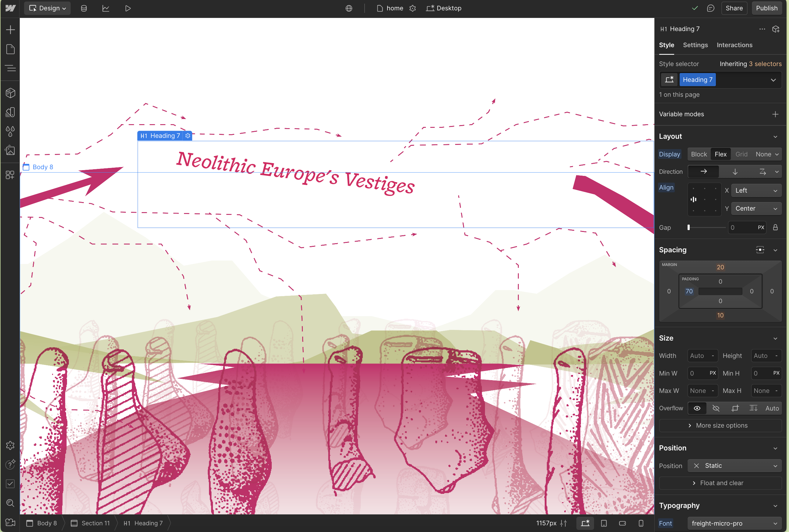
Task: Adjust the Gap slider handle
Action: click(688, 227)
